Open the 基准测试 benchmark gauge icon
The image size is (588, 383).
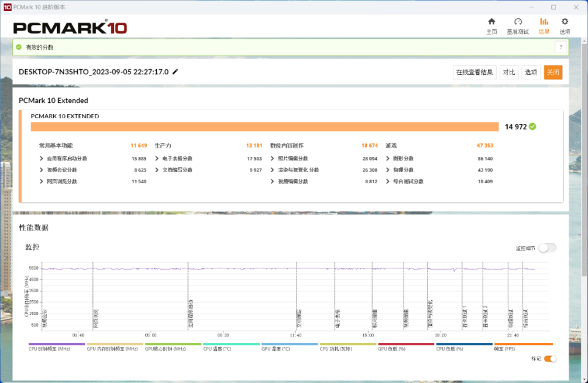518,21
